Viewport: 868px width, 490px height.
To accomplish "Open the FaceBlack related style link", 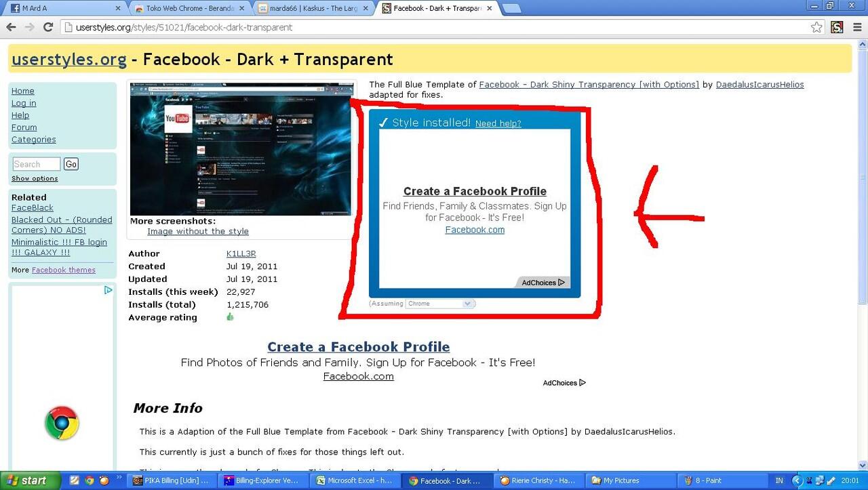I will coord(33,208).
